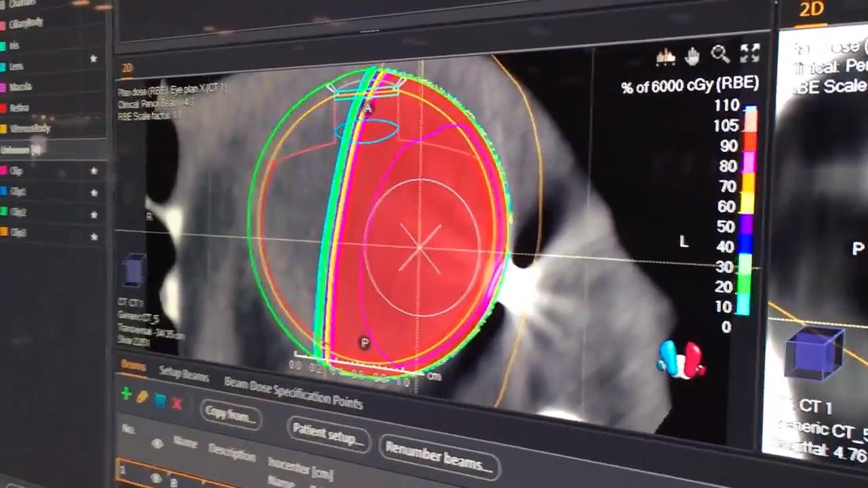Select the Retina ROI in the list
This screenshot has width=868, height=488.
tap(19, 107)
